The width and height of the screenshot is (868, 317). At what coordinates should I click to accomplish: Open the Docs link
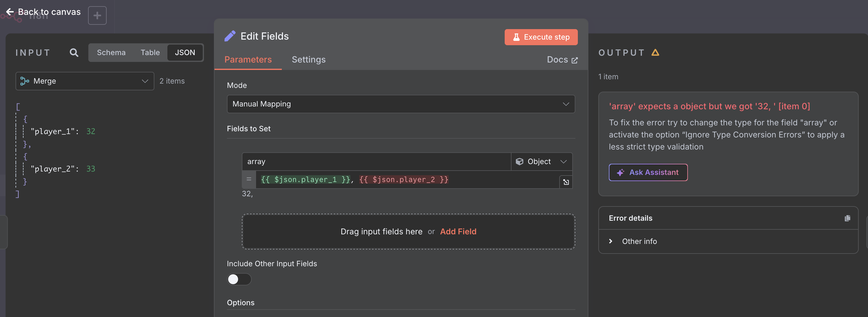click(x=562, y=60)
